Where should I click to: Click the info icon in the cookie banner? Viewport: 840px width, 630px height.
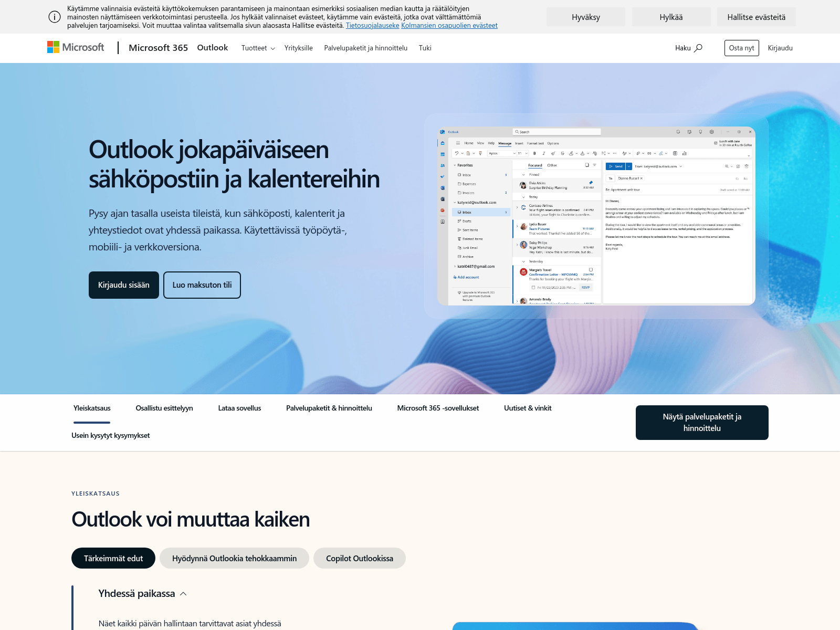(x=55, y=17)
